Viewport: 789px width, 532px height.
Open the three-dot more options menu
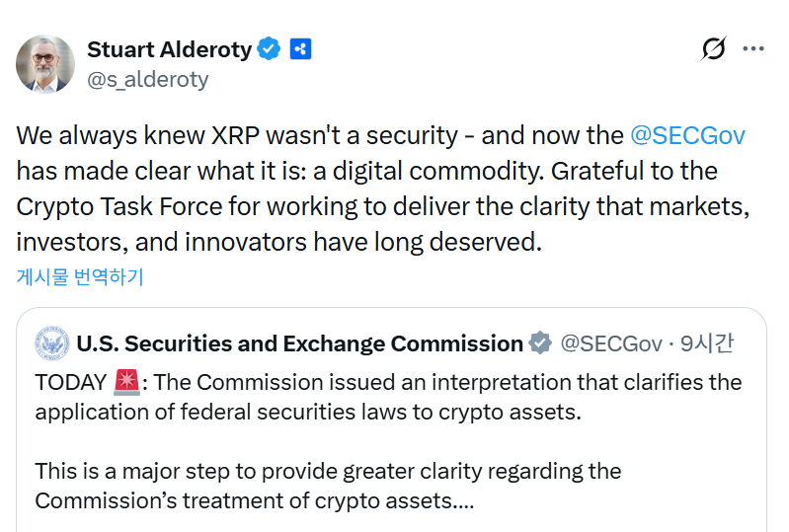pos(753,48)
